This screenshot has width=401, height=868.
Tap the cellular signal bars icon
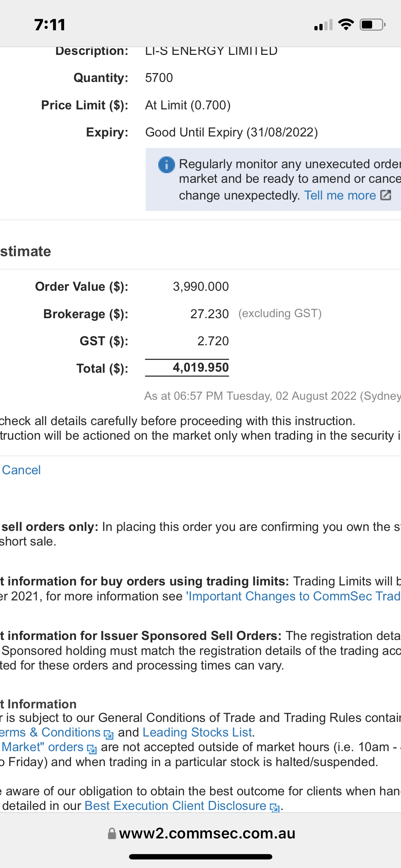(x=323, y=25)
